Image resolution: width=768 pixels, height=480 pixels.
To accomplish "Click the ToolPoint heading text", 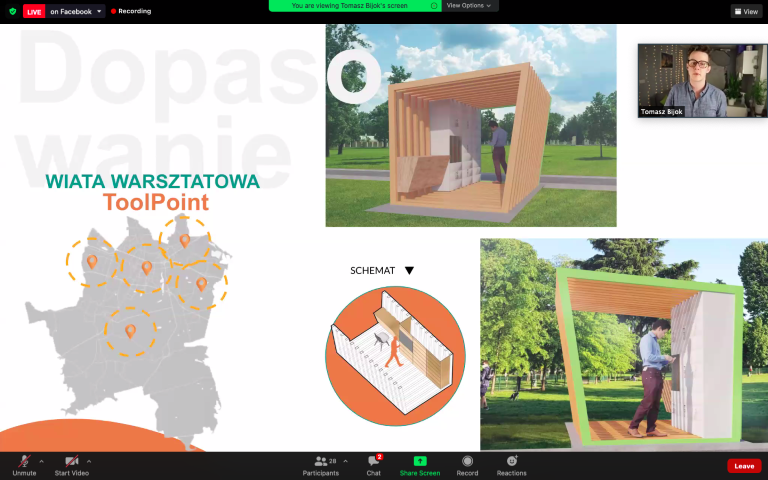I will click(x=156, y=202).
